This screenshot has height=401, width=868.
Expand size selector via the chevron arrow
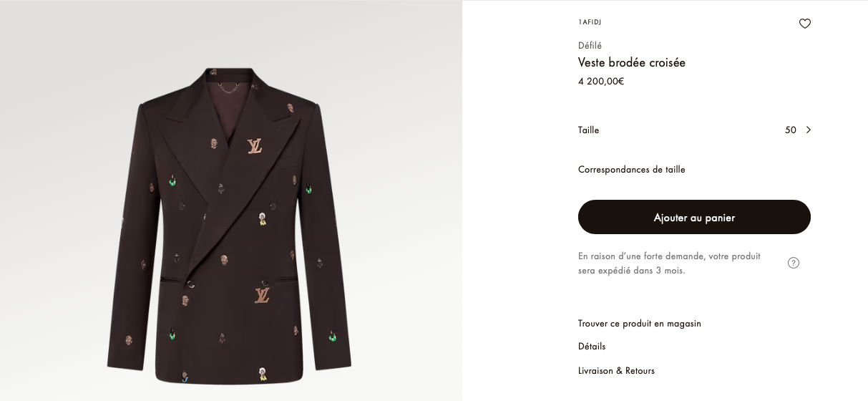tap(809, 130)
